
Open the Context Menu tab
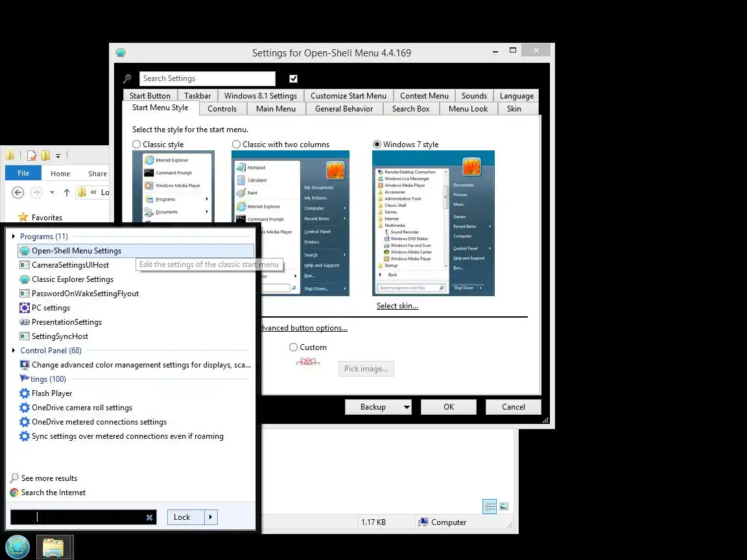(x=424, y=96)
